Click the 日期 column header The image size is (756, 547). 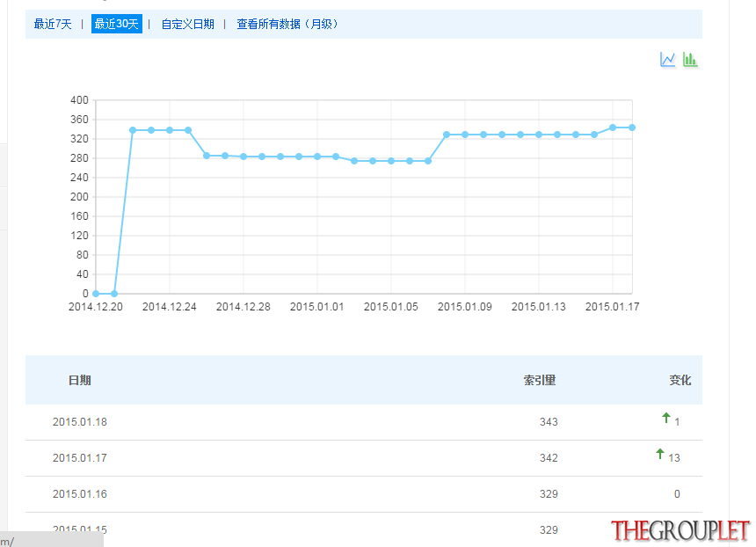79,381
